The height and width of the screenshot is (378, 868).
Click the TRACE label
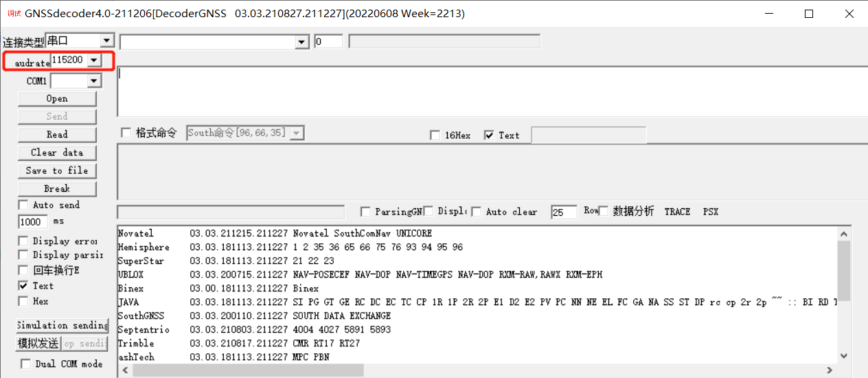(x=677, y=212)
